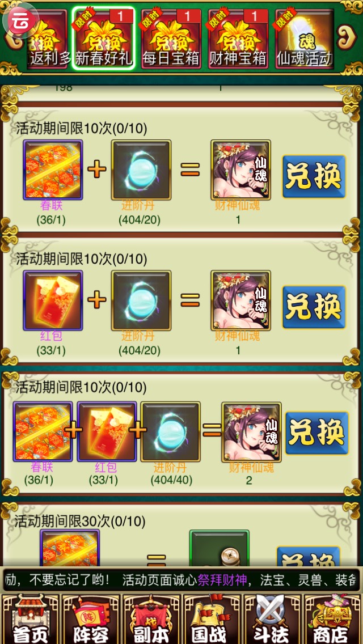Tap the red 云 cloud icon

20,20
